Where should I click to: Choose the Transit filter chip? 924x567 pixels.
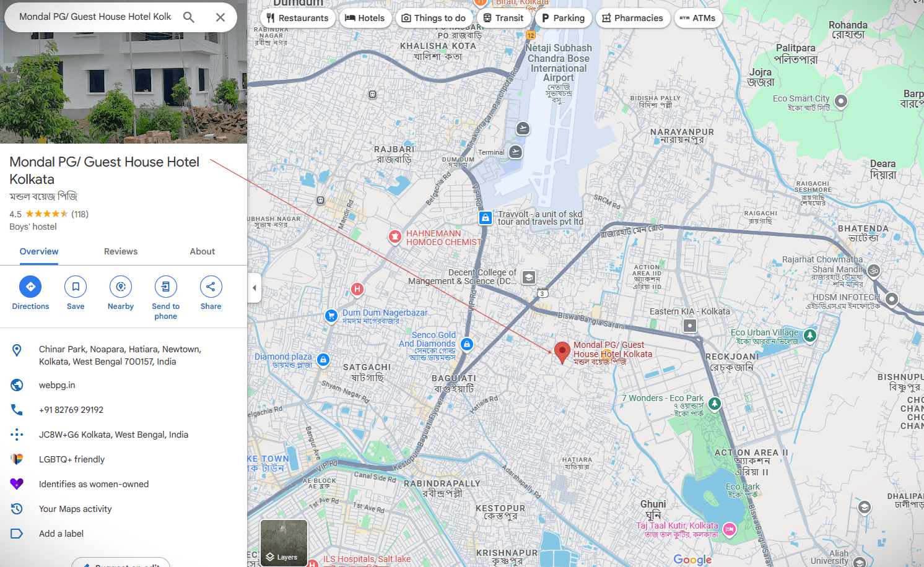pos(503,18)
